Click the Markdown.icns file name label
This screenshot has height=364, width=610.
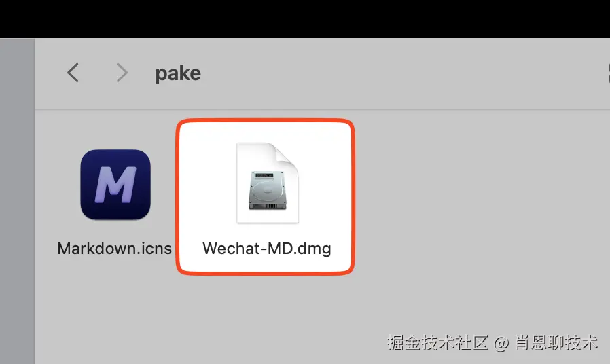114,249
